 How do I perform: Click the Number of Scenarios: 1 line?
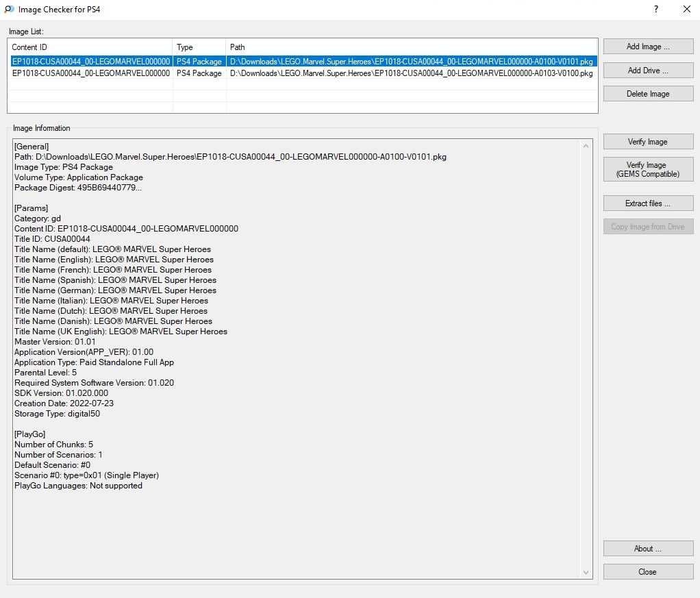[58, 455]
